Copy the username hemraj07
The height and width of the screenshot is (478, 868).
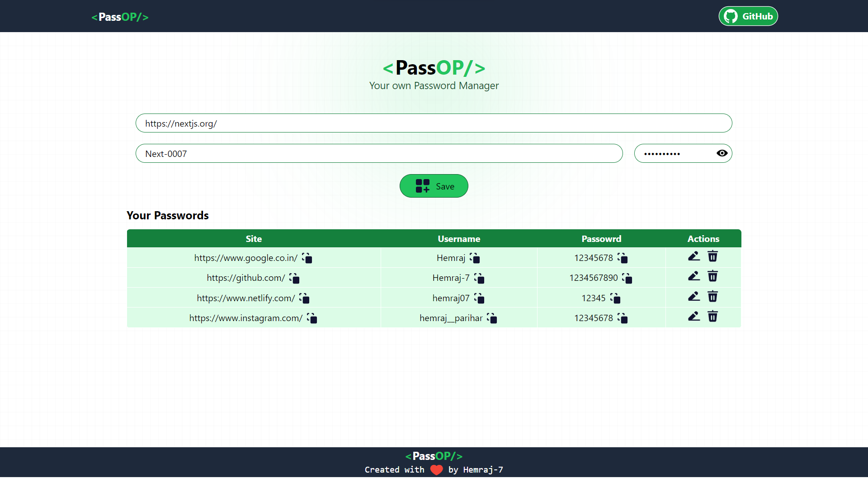point(479,298)
